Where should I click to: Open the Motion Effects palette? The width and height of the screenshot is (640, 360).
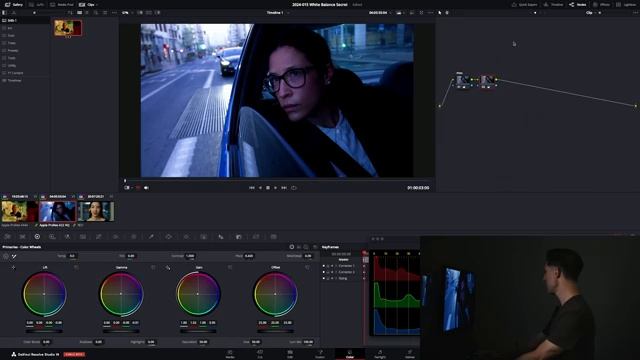coord(83,237)
